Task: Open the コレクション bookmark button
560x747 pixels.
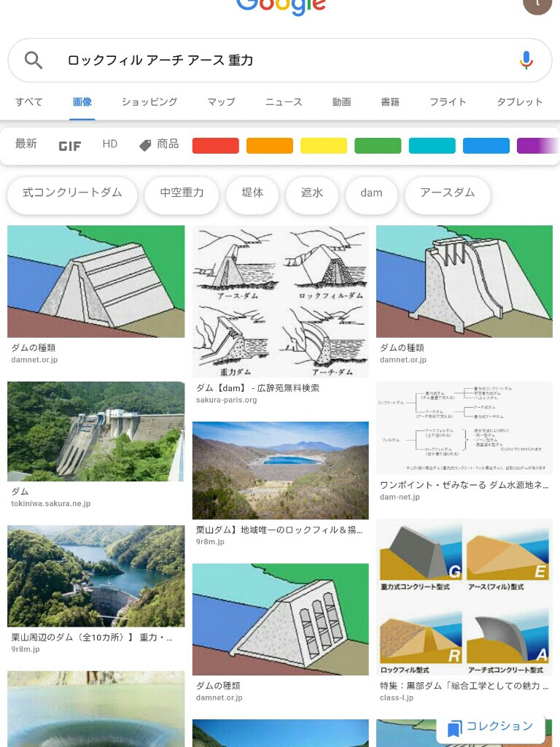Action: click(x=491, y=727)
